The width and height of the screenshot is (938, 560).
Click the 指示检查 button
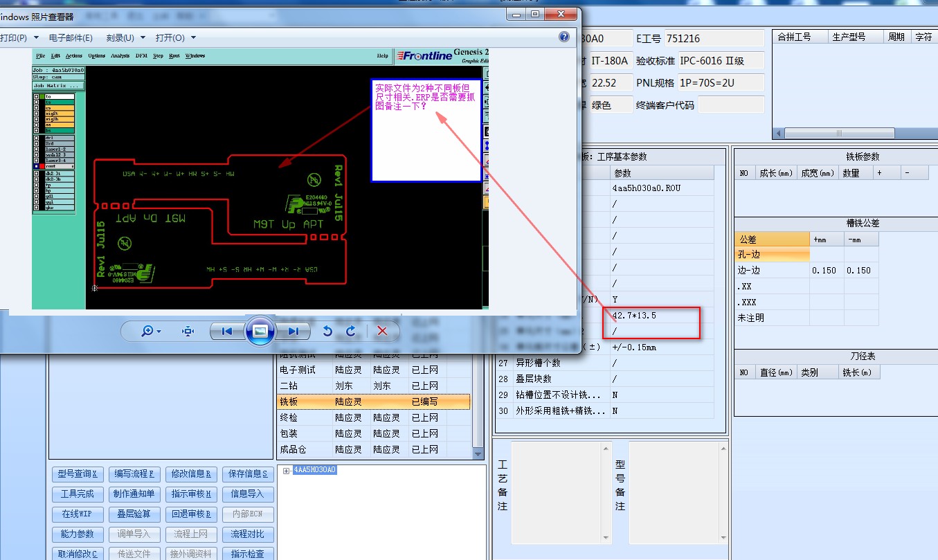click(249, 554)
